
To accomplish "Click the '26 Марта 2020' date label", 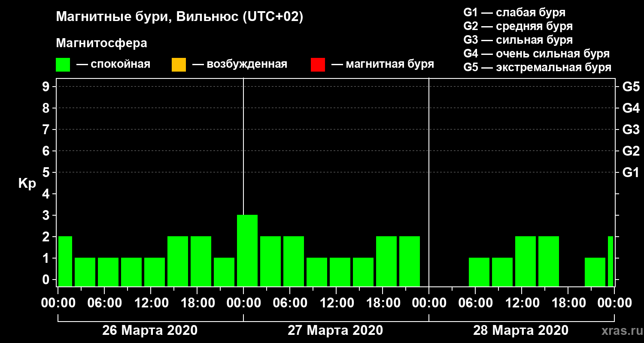I will (x=150, y=331).
